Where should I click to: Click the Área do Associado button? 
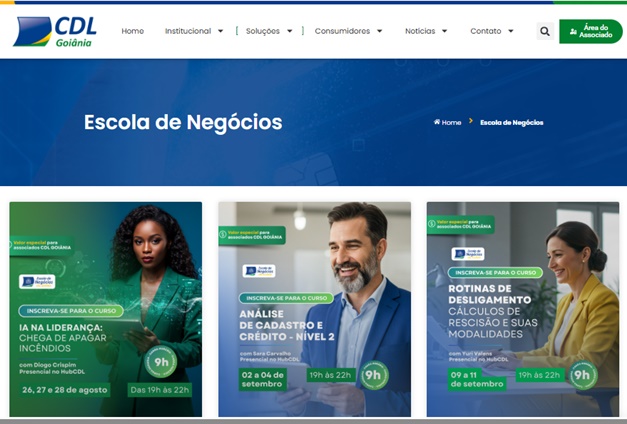[x=591, y=31]
